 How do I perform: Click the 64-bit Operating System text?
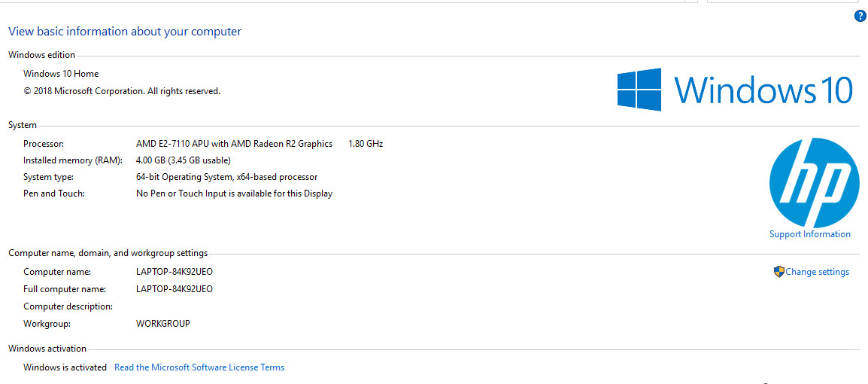click(227, 177)
